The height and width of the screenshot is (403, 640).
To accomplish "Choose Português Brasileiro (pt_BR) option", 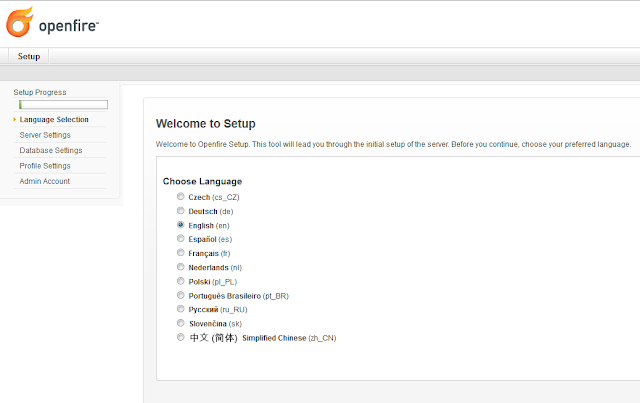I will point(181,296).
